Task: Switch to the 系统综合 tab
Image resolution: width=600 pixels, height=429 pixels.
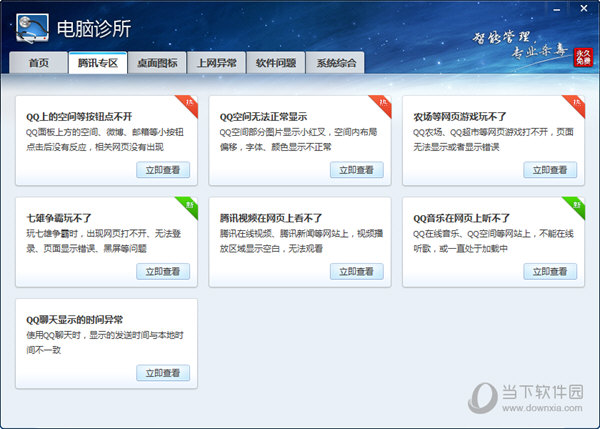Action: click(336, 63)
